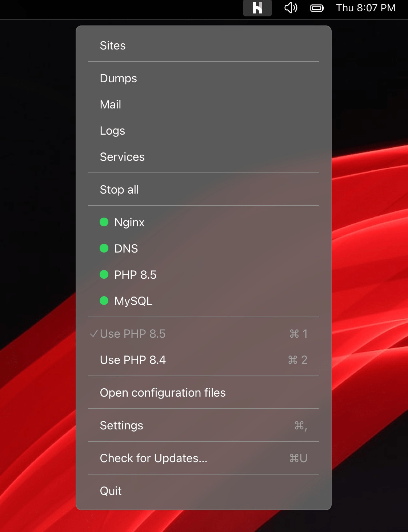
Task: Switch to PHP 8.4
Action: coord(133,360)
